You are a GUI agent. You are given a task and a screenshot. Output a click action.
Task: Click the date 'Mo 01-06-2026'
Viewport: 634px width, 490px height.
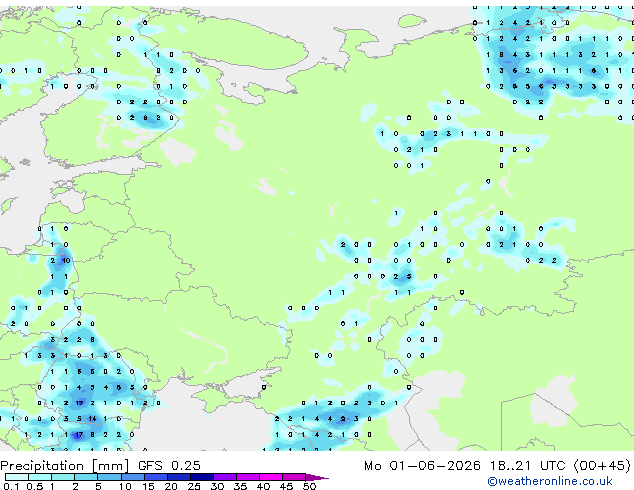coord(423,466)
